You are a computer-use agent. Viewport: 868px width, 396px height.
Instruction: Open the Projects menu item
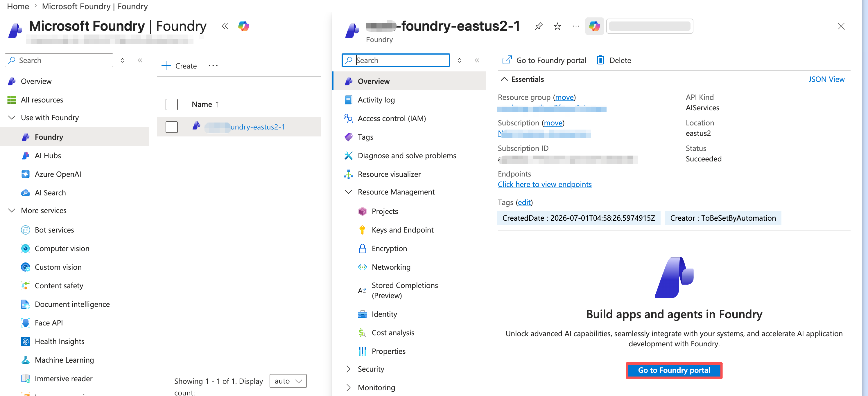pyautogui.click(x=385, y=211)
